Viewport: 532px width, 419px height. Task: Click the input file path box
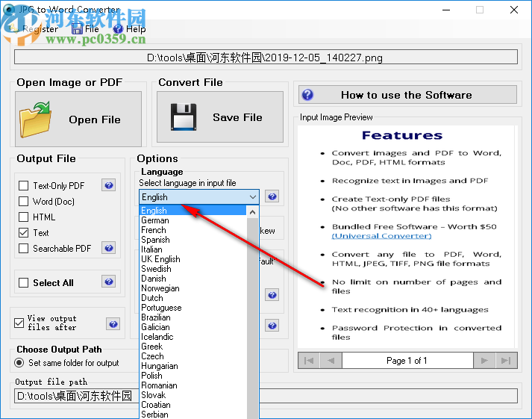(266, 58)
